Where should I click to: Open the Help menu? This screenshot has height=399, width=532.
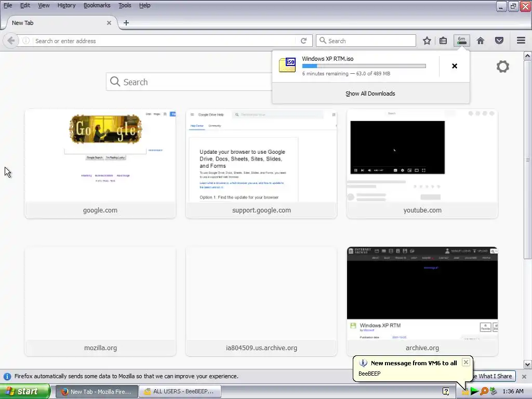[145, 5]
